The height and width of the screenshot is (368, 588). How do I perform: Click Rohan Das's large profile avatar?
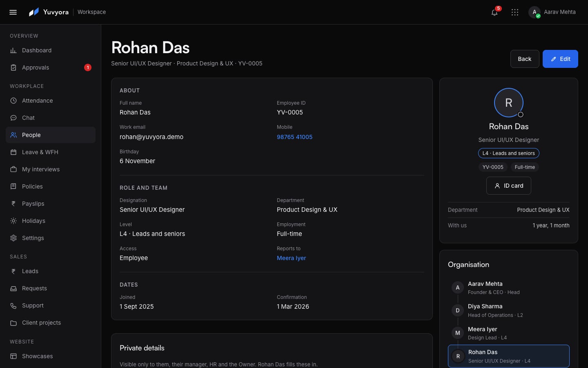click(x=509, y=103)
